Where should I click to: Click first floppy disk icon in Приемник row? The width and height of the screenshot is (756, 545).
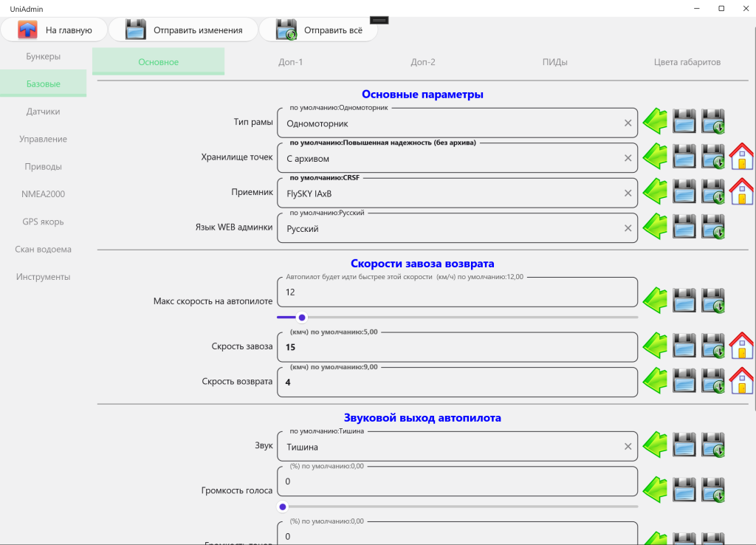684,191
